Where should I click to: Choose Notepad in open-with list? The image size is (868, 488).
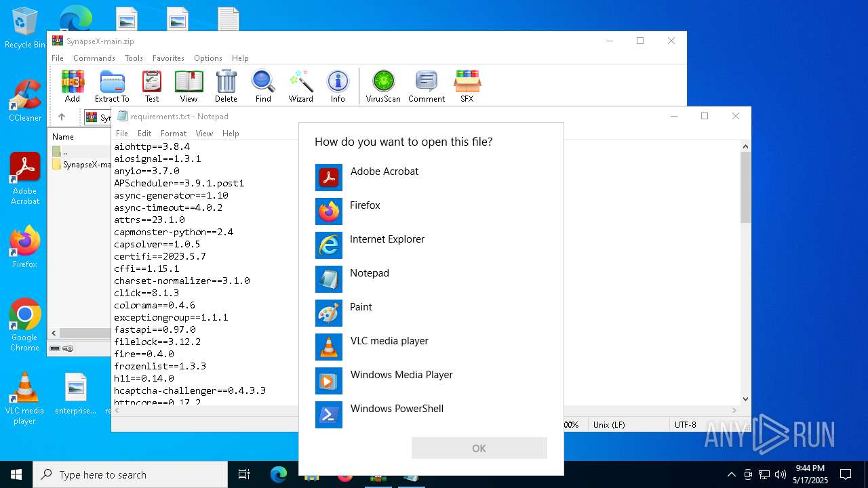(x=431, y=279)
